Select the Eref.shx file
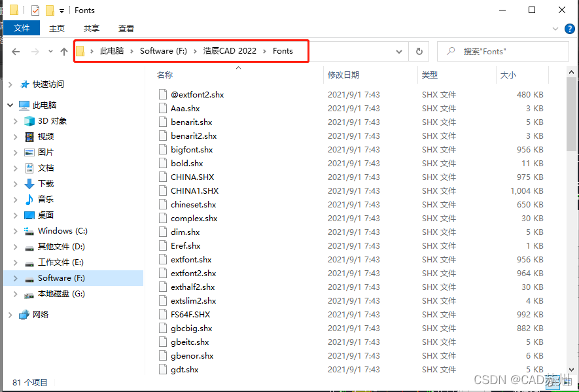The width and height of the screenshot is (579, 392). coord(185,245)
